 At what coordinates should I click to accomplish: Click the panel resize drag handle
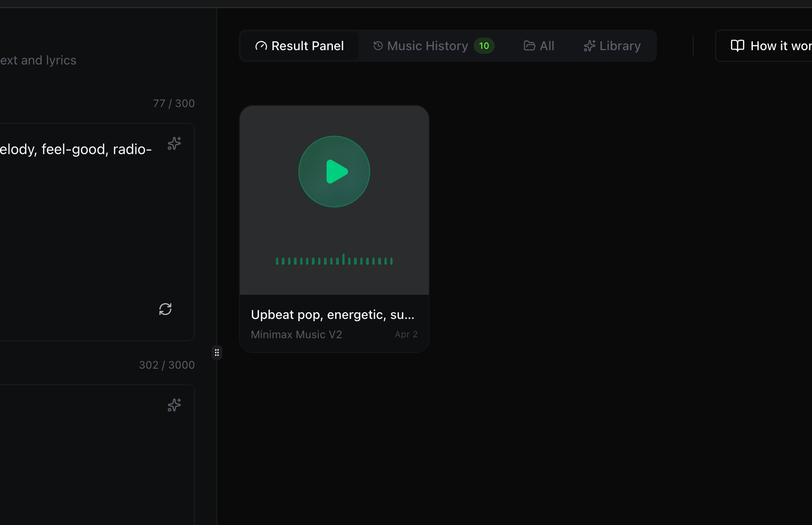tap(217, 353)
